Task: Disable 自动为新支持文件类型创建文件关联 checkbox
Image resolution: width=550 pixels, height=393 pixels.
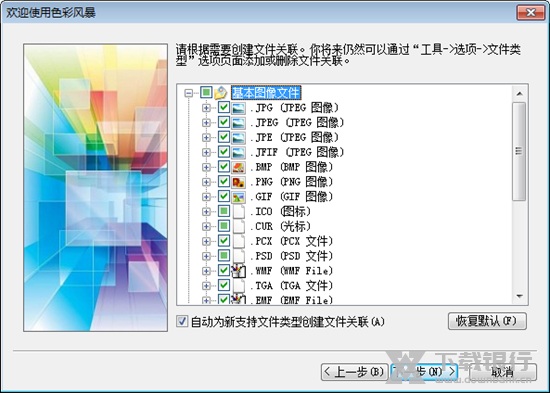Action: [182, 321]
